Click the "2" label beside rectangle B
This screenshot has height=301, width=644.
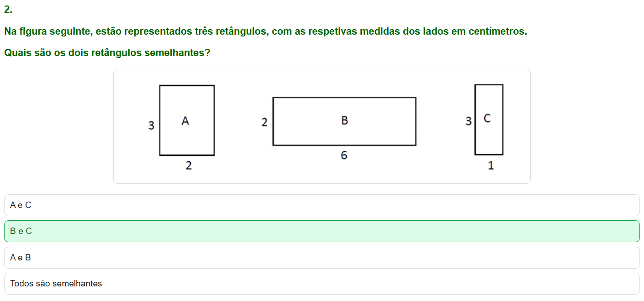[264, 122]
